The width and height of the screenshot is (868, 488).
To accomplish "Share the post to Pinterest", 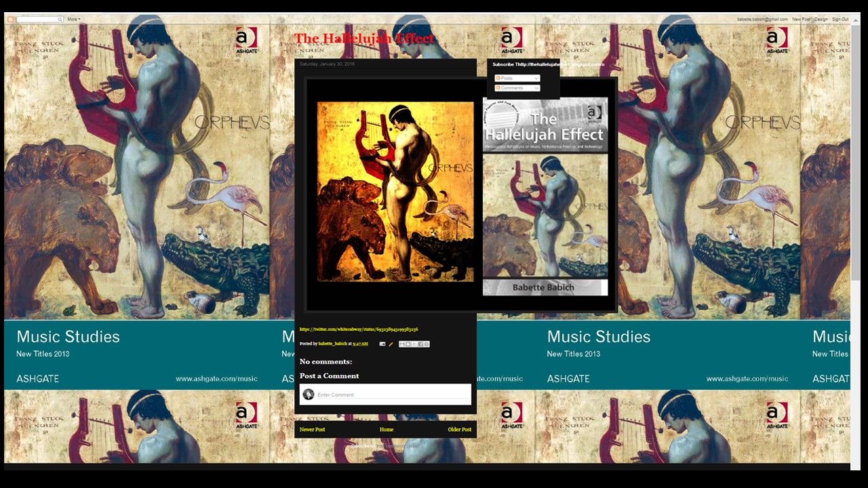I will tap(427, 344).
